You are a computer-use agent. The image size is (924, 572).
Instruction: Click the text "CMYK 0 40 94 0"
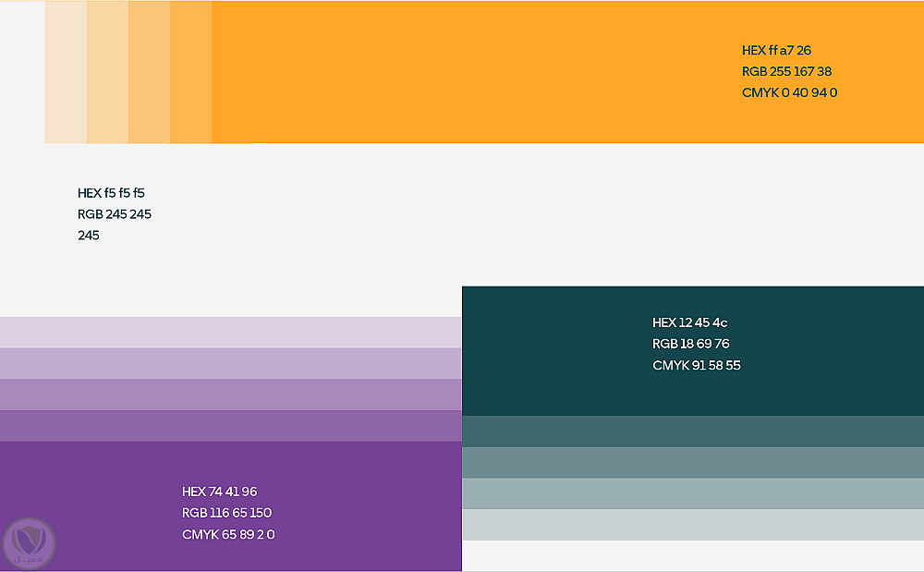790,92
